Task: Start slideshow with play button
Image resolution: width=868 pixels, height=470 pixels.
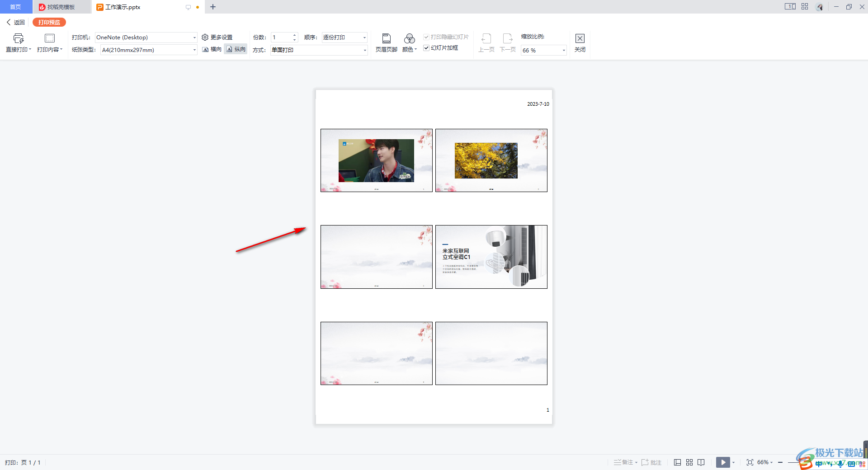Action: coord(723,462)
